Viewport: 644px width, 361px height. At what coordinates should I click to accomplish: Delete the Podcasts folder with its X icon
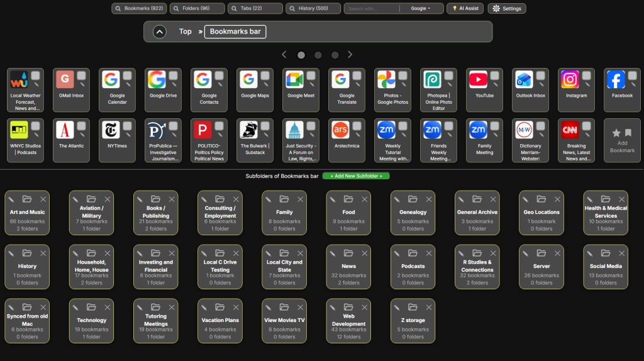click(429, 253)
